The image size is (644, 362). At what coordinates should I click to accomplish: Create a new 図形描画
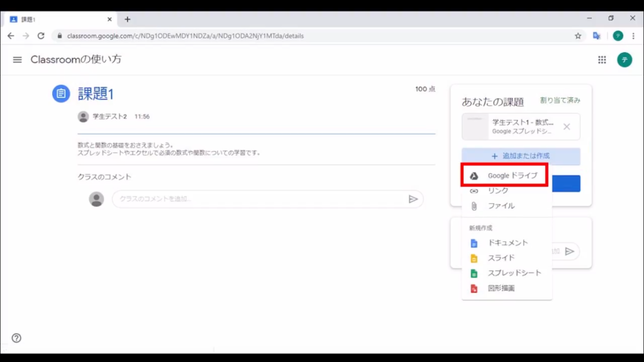[507, 288]
